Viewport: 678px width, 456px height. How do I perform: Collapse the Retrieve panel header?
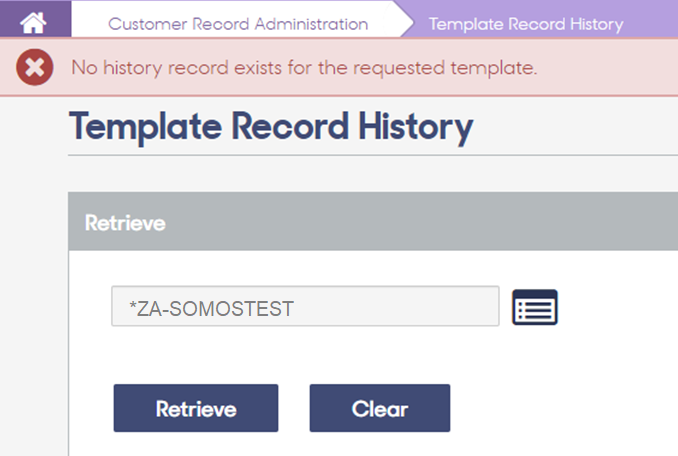click(x=373, y=221)
